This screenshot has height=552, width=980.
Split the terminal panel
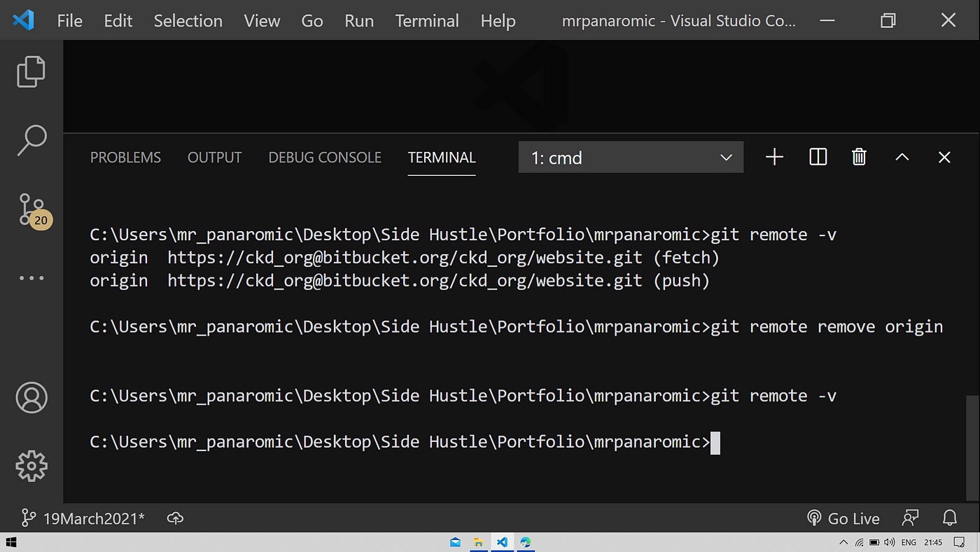(818, 158)
